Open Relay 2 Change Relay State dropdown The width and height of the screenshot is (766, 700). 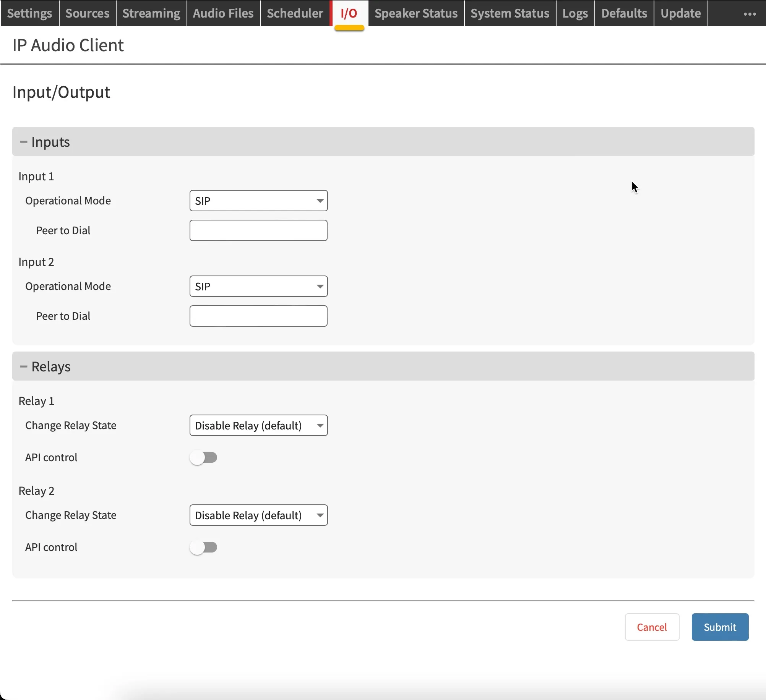[x=258, y=515]
